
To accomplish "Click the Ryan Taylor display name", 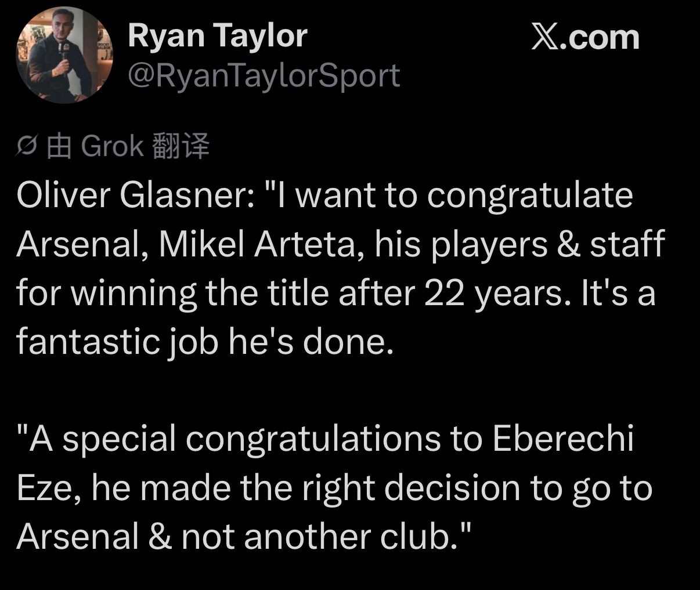I will 217,36.
